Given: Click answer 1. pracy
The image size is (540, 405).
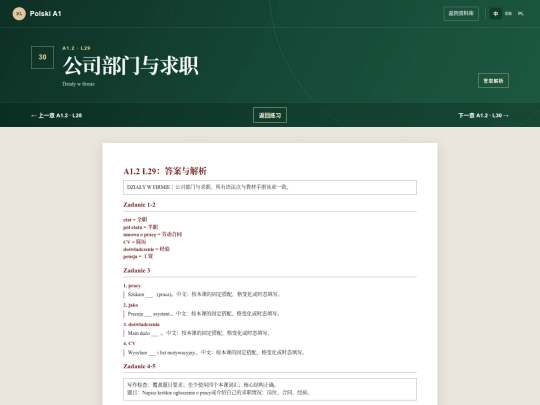Looking at the screenshot, I should click(x=132, y=285).
